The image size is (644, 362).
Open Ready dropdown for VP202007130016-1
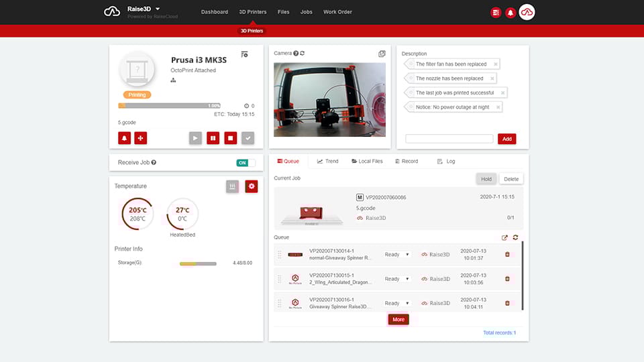click(x=396, y=303)
